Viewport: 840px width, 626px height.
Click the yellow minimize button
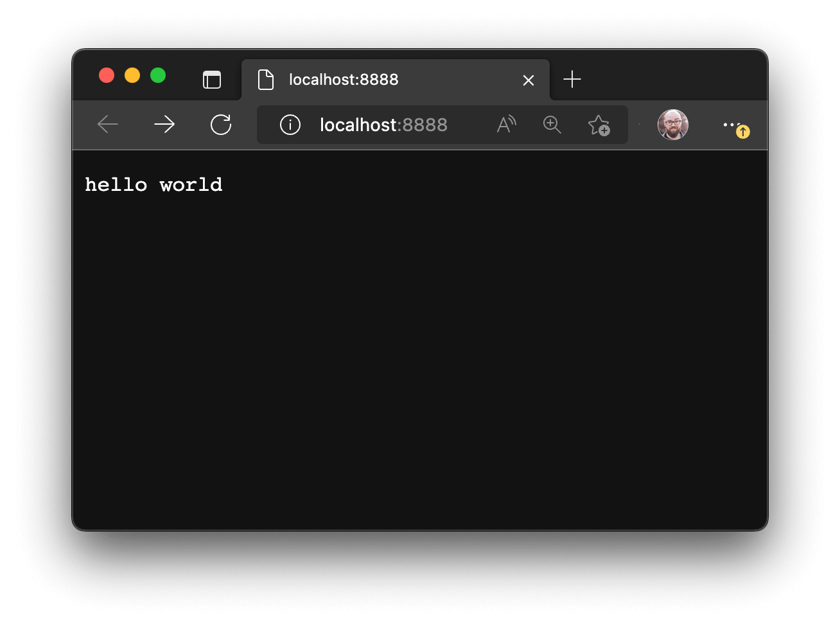point(132,75)
